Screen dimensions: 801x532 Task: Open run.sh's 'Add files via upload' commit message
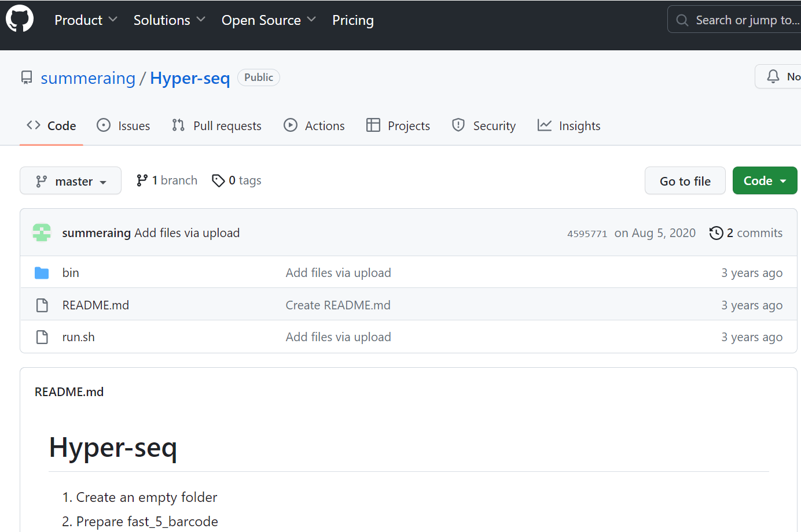pos(339,337)
